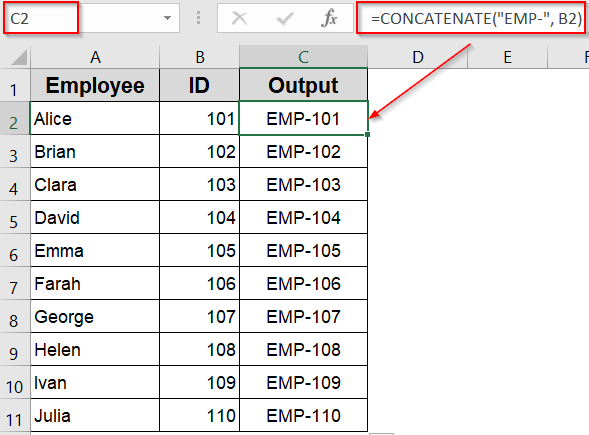Screen dimensions: 589x435
Task: Select ID cell with value 106
Action: tap(199, 284)
